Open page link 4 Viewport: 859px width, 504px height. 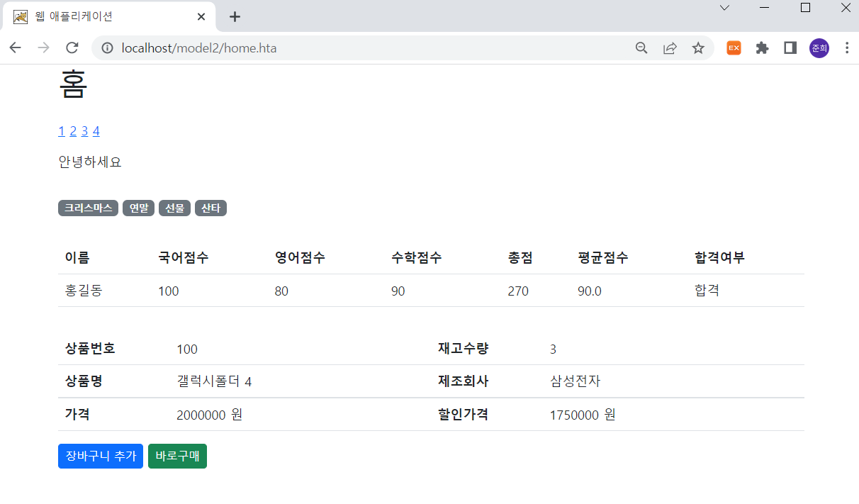point(96,131)
